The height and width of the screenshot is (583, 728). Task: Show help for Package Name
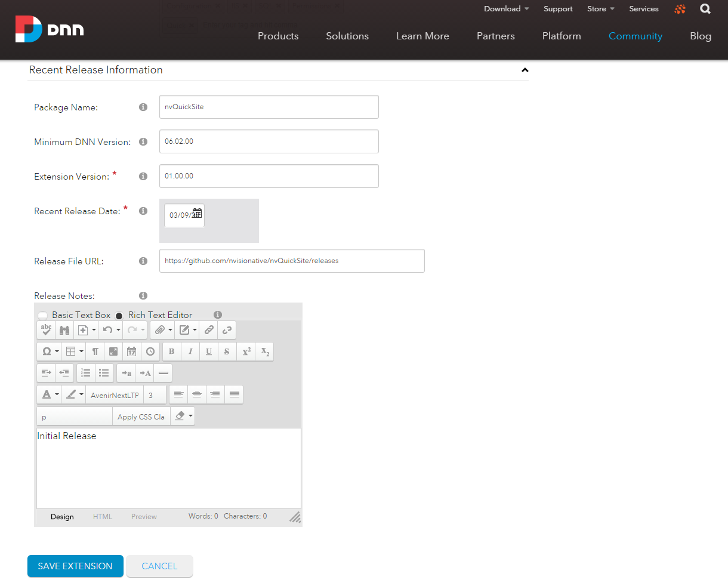(x=143, y=107)
